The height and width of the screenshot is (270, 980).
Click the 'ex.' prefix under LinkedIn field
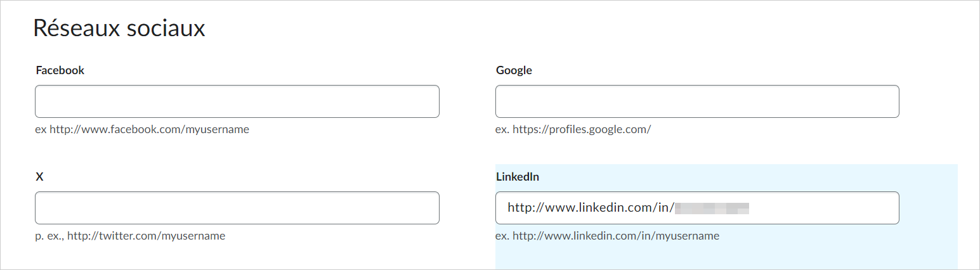[x=502, y=236]
